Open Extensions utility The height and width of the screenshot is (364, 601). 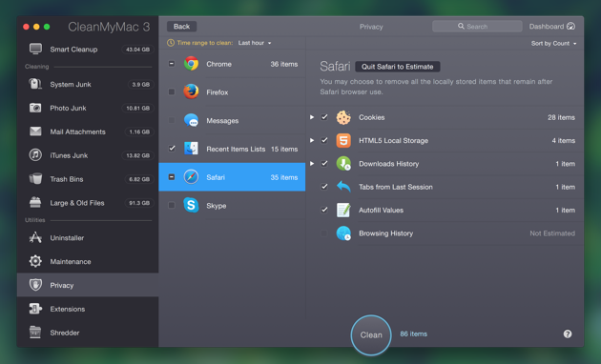(88, 309)
